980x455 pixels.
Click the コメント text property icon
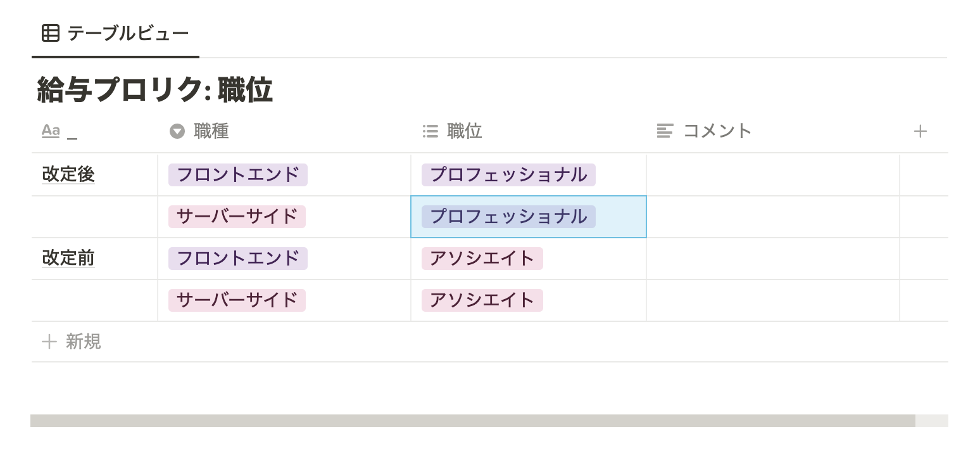click(x=665, y=131)
